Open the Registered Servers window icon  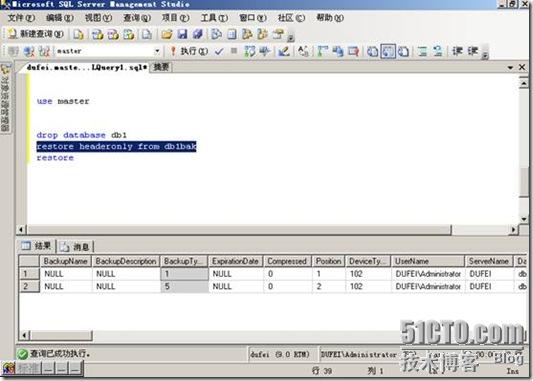tap(216, 34)
